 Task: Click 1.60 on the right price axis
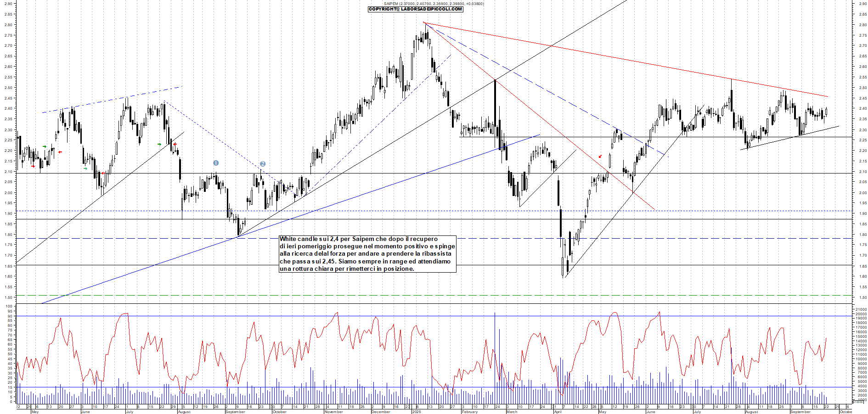tap(862, 276)
